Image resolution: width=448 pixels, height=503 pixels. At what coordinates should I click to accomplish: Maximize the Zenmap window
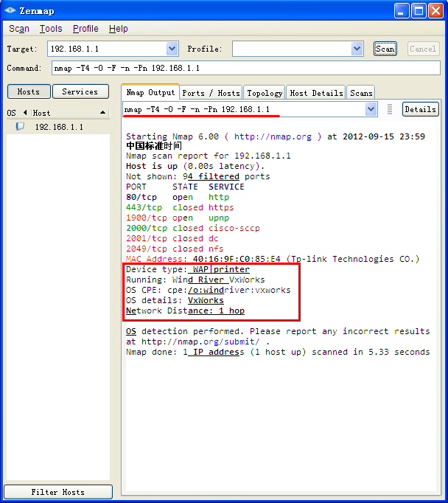pyautogui.click(x=419, y=10)
